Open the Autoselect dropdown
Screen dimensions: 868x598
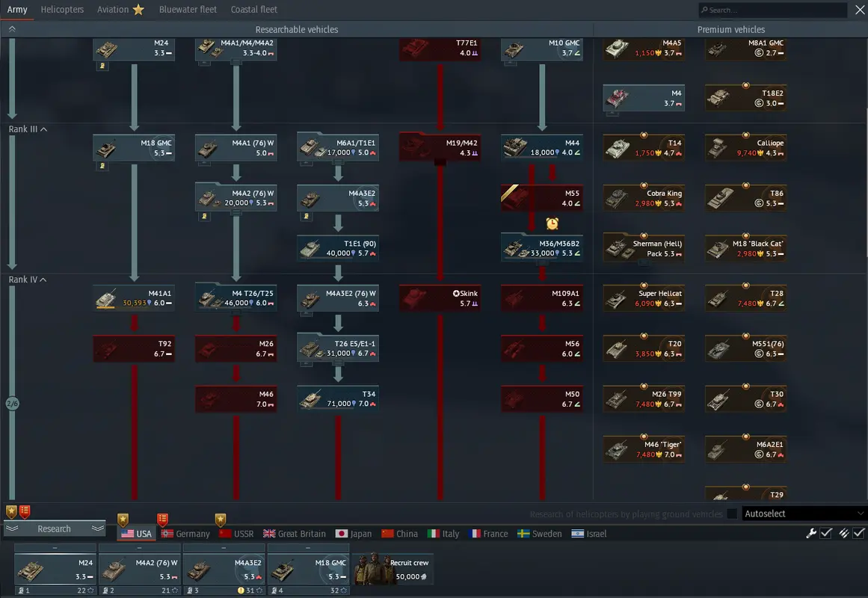803,514
